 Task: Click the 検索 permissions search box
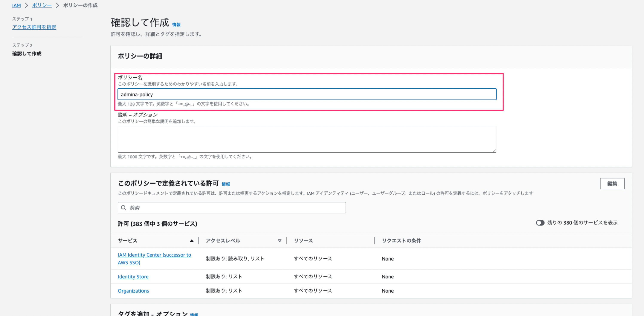tap(232, 208)
